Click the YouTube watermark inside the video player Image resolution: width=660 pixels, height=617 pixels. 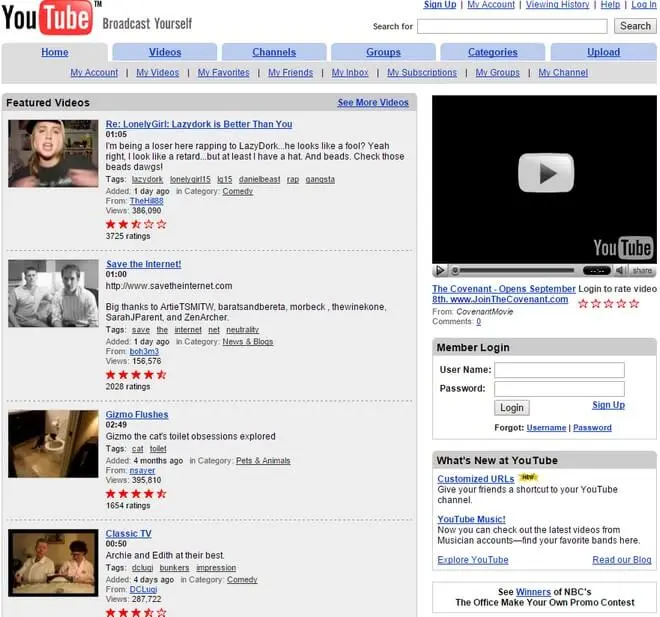622,247
